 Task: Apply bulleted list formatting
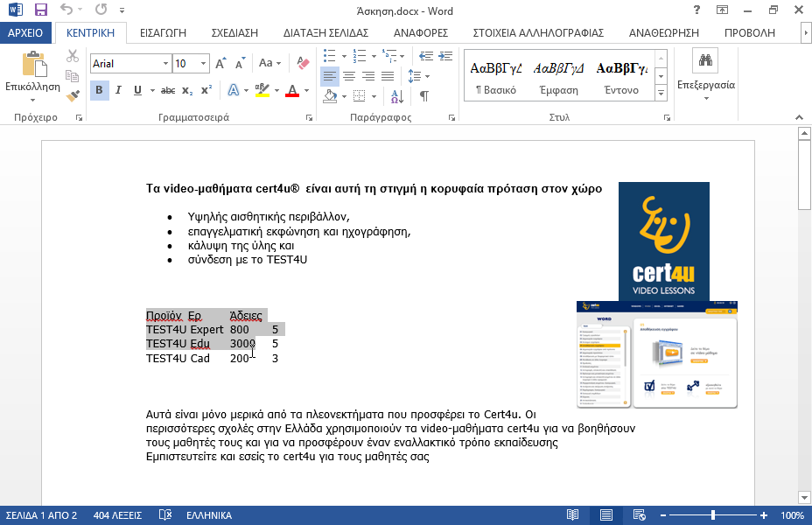(x=329, y=56)
